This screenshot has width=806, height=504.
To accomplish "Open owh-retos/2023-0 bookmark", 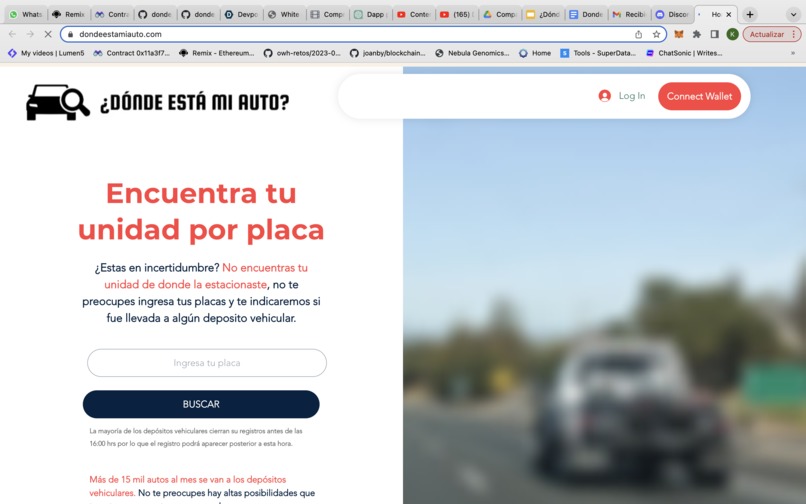I will [302, 53].
